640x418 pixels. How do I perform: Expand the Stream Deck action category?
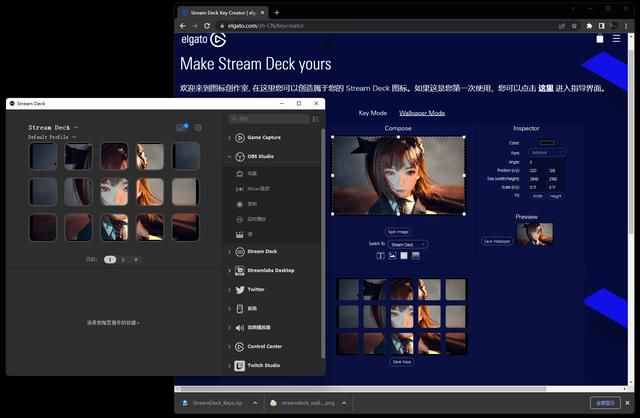pos(229,251)
